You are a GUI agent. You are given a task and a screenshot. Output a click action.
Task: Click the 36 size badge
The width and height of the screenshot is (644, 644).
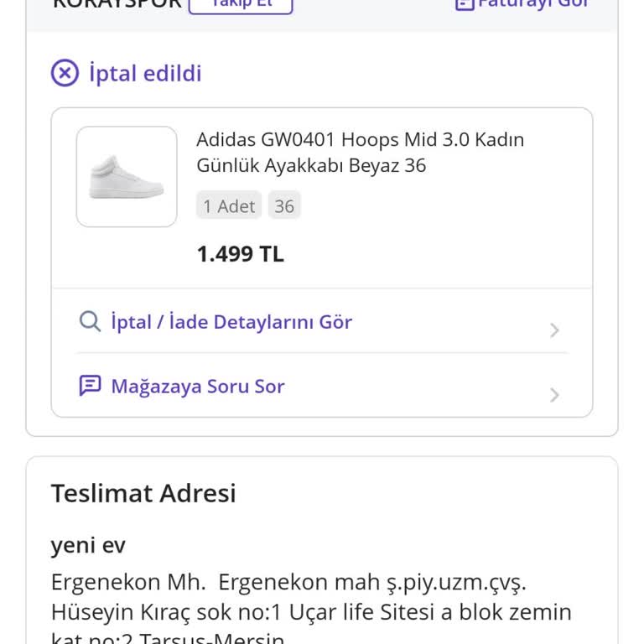click(284, 205)
